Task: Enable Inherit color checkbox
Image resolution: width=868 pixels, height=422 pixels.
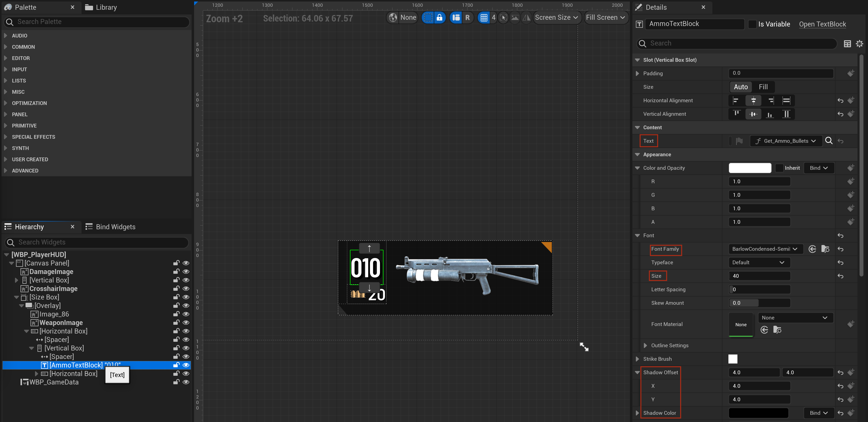Action: coord(779,168)
